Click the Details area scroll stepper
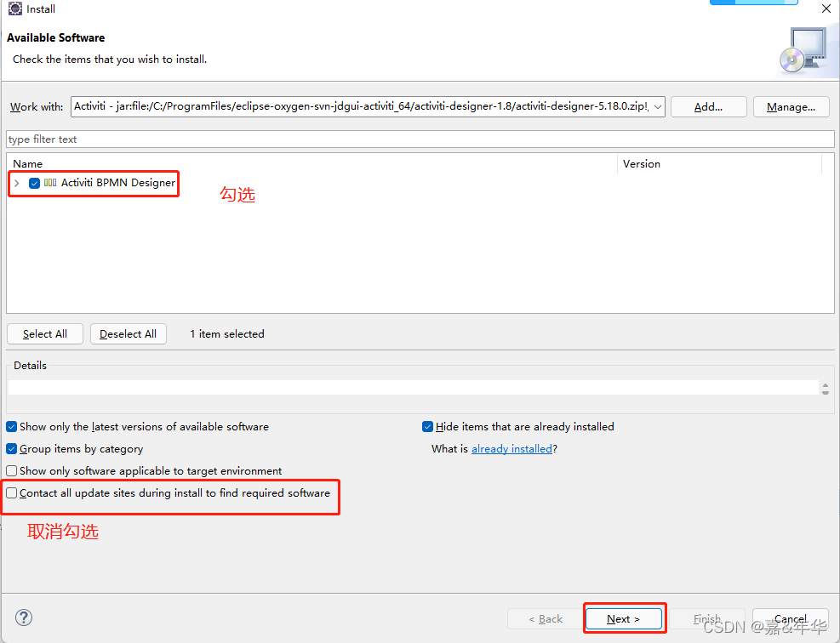The width and height of the screenshot is (840, 643). click(825, 388)
